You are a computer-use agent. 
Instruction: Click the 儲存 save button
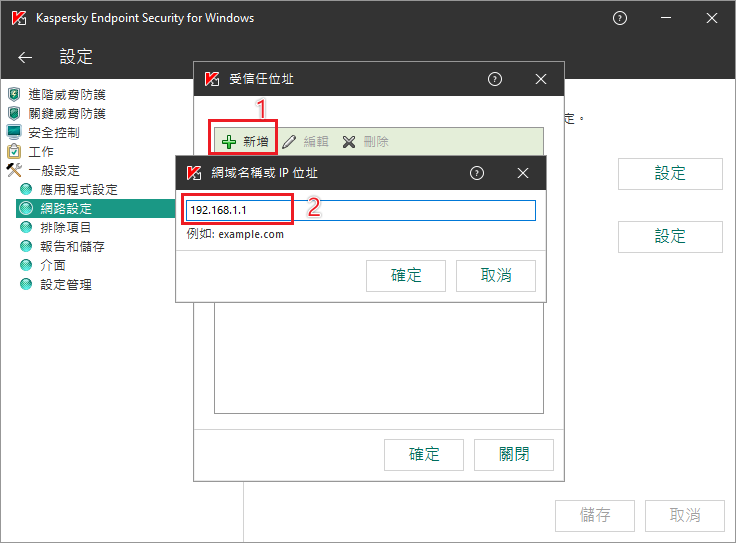pos(595,516)
